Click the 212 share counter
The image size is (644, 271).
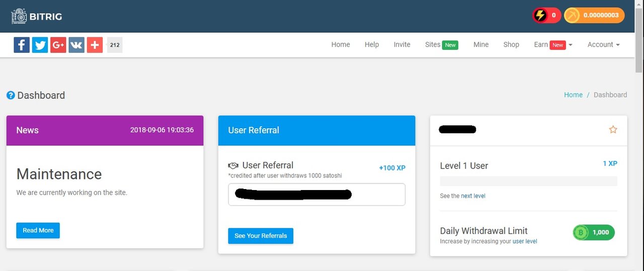[115, 45]
